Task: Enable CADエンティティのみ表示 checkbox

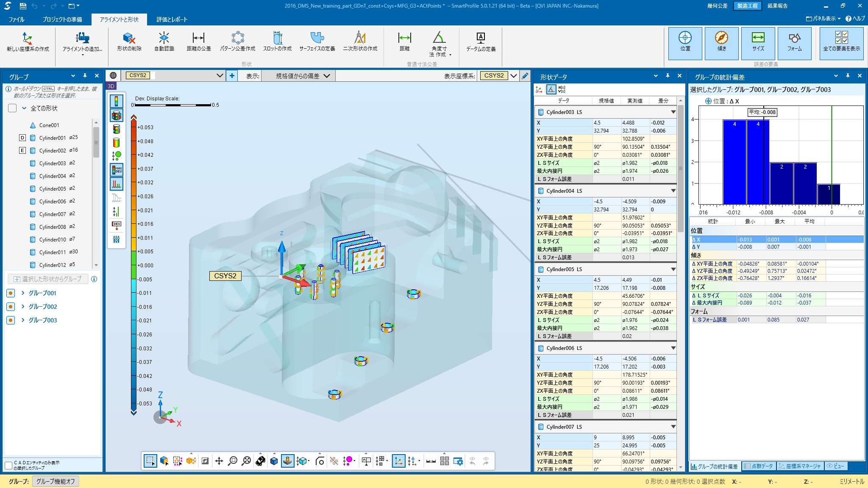Action: [x=8, y=465]
